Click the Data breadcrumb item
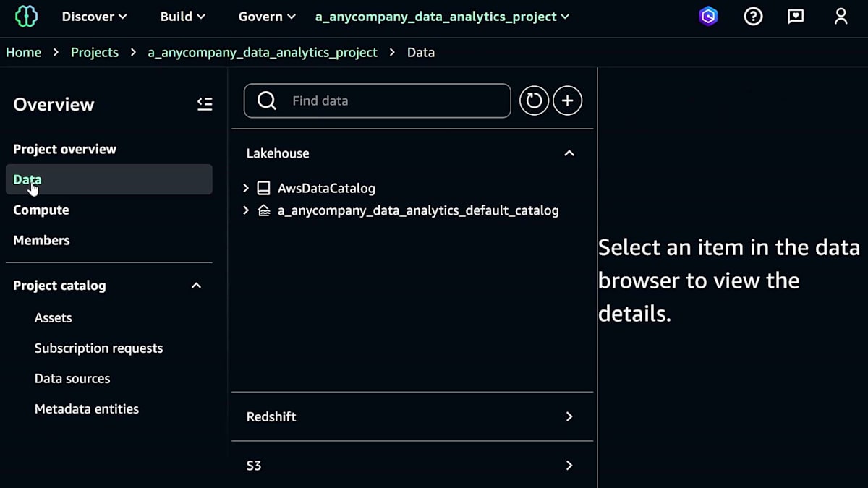This screenshot has width=868, height=488. tap(421, 53)
